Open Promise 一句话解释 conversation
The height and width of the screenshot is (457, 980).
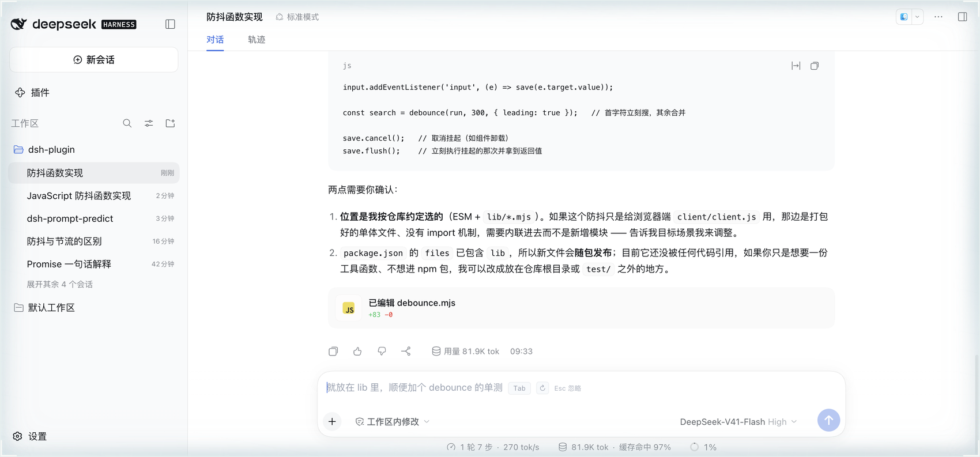point(94,264)
